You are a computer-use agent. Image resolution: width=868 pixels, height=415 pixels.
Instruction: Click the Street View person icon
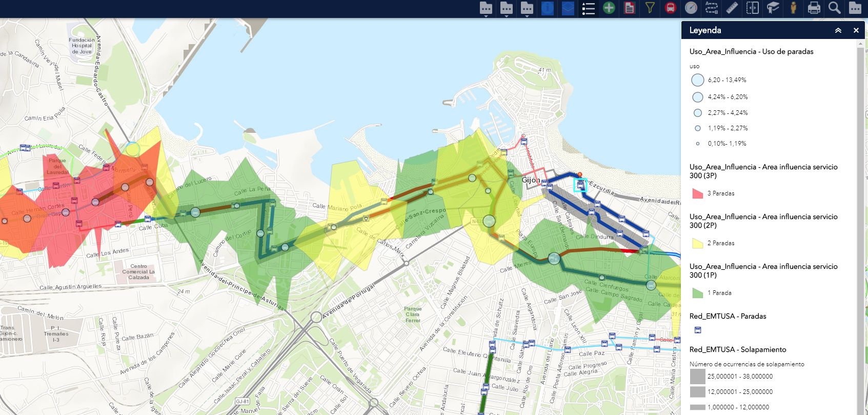click(794, 8)
